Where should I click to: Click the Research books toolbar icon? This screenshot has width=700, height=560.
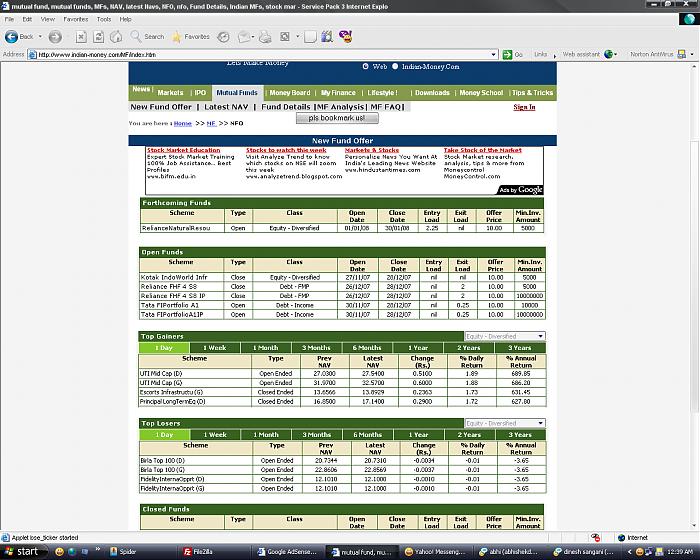327,37
